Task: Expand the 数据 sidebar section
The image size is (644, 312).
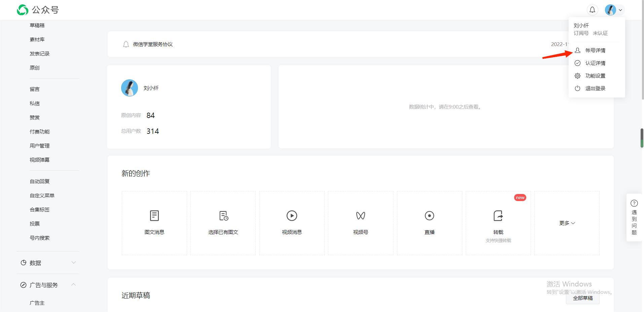Action: (48, 263)
